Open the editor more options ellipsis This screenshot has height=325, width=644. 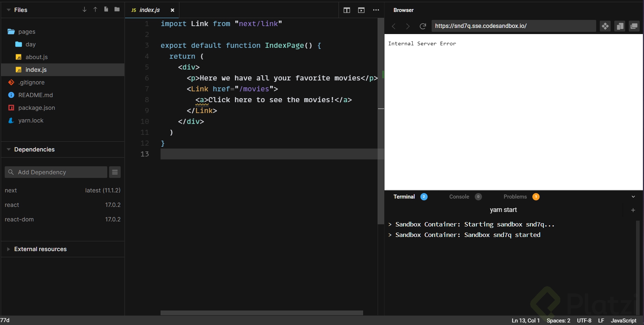(376, 10)
